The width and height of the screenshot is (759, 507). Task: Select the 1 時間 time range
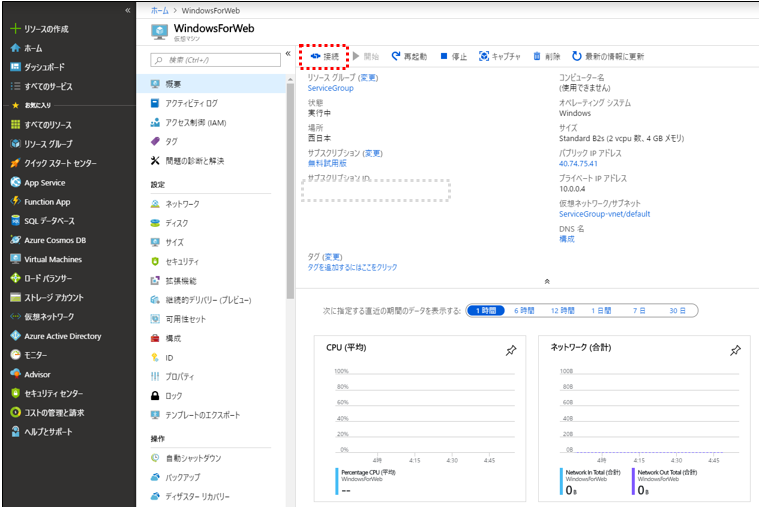point(486,310)
